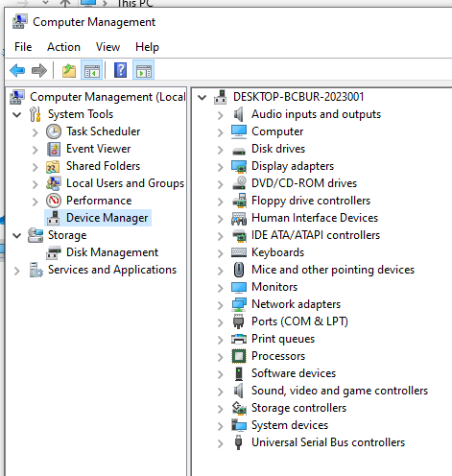Click the Forward arrow toolbar icon
The width and height of the screenshot is (452, 476).
39,70
